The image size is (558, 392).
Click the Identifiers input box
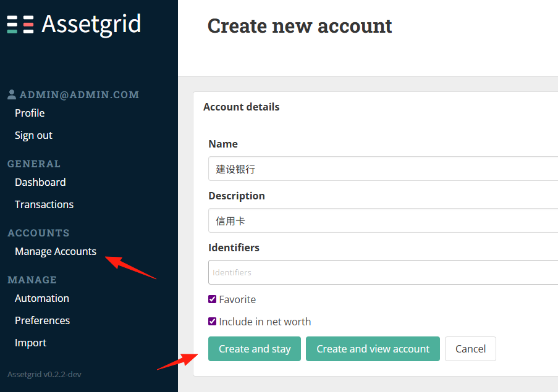(383, 272)
